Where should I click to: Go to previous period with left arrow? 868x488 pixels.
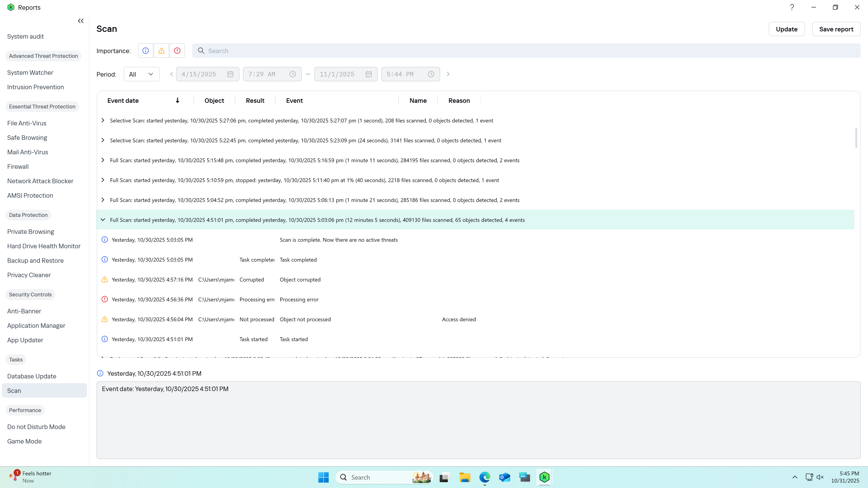coord(172,74)
